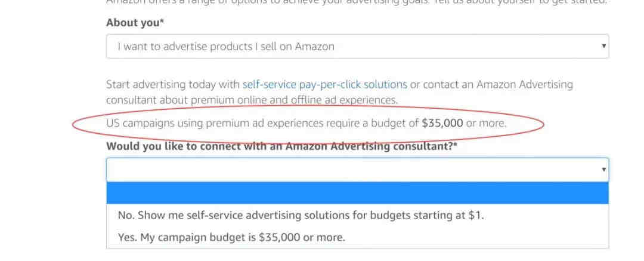Click the bold $35,000 in circled sentence
The image size is (644, 261).
[x=442, y=123]
